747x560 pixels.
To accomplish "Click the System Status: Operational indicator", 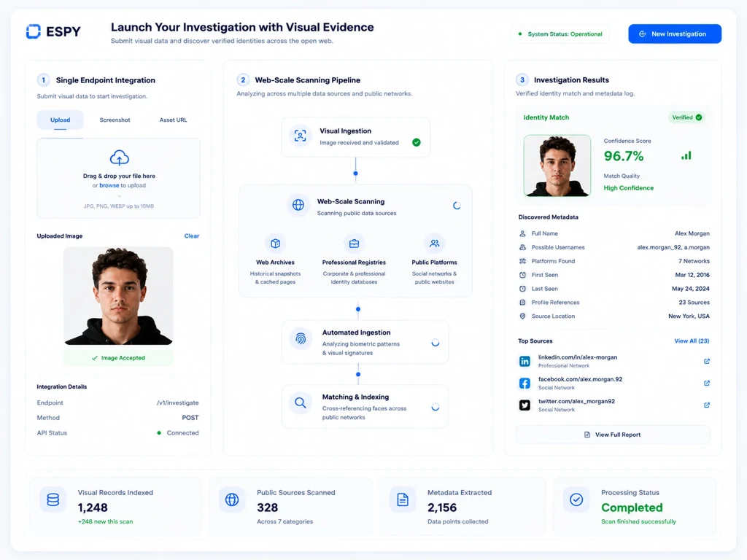I will tap(560, 34).
